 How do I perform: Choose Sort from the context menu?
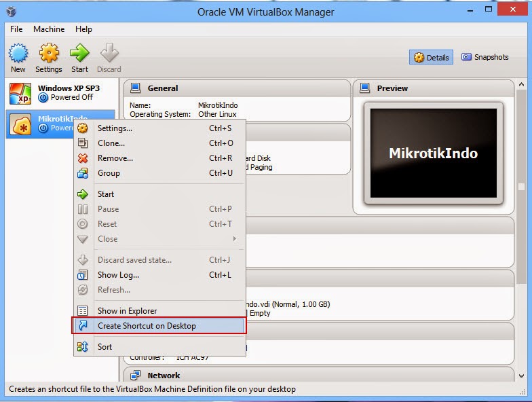(x=159, y=347)
